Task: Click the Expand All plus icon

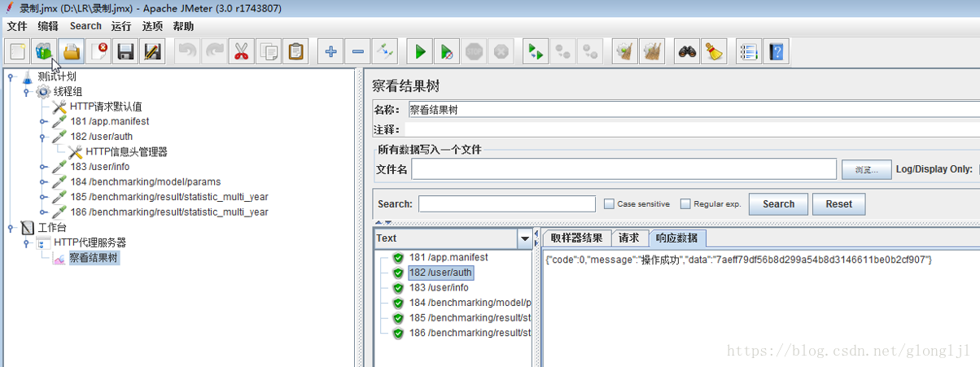Action: tap(330, 52)
